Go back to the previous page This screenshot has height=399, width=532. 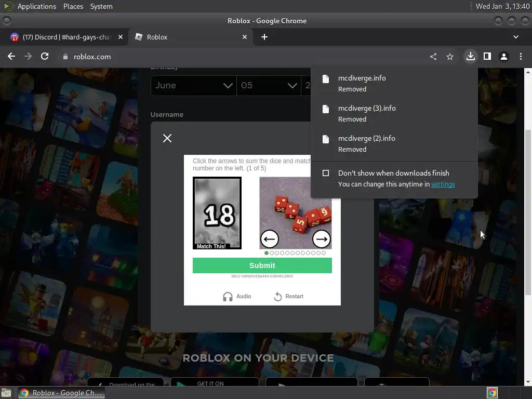click(11, 56)
